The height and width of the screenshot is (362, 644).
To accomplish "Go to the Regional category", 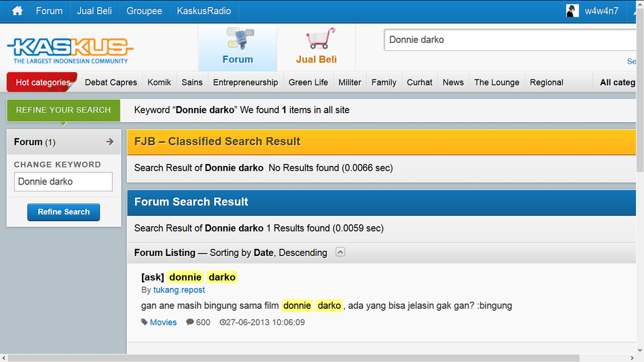I will point(546,82).
